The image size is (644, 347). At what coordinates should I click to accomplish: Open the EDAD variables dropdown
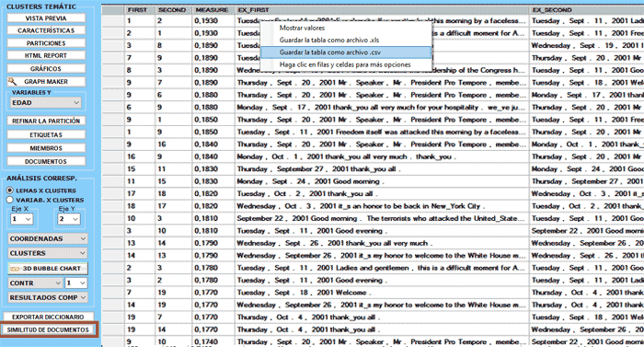tap(45, 103)
